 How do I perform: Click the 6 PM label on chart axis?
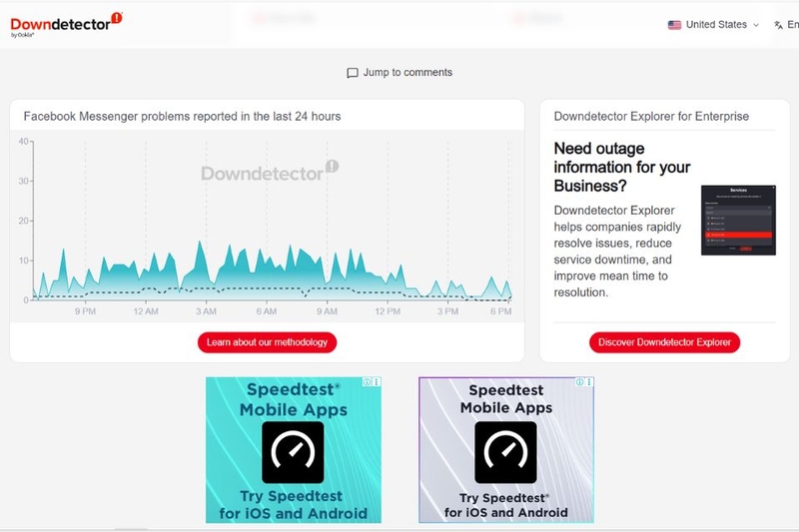pos(501,311)
